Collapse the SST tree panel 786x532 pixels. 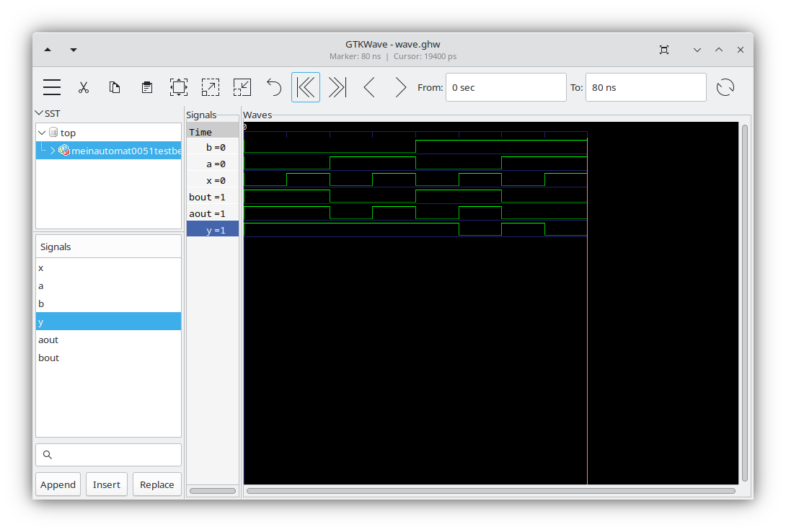coord(40,113)
